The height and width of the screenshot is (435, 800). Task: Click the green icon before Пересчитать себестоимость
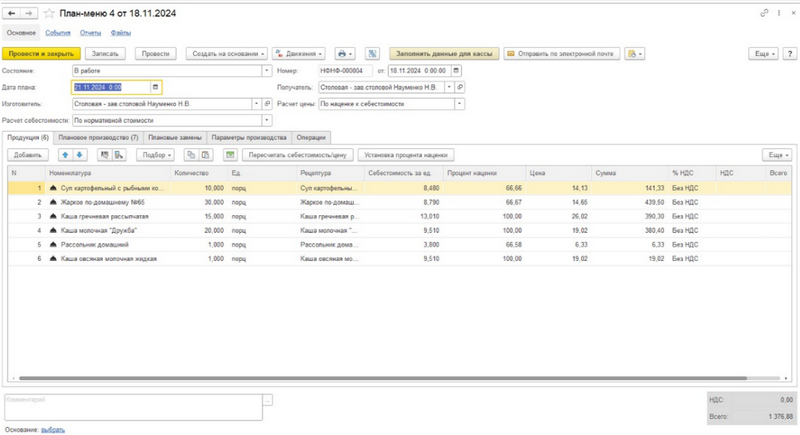[x=230, y=155]
